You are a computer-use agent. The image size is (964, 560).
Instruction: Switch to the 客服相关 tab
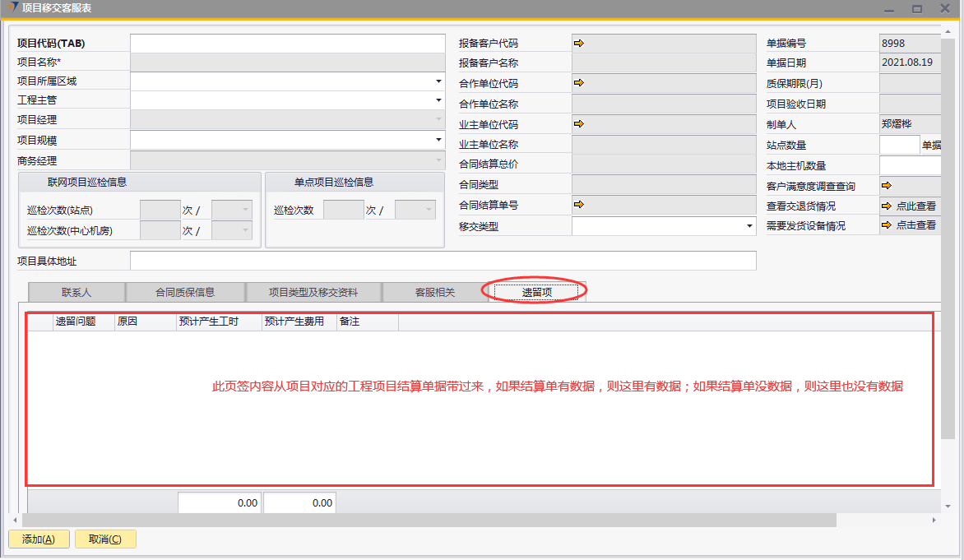coord(434,292)
